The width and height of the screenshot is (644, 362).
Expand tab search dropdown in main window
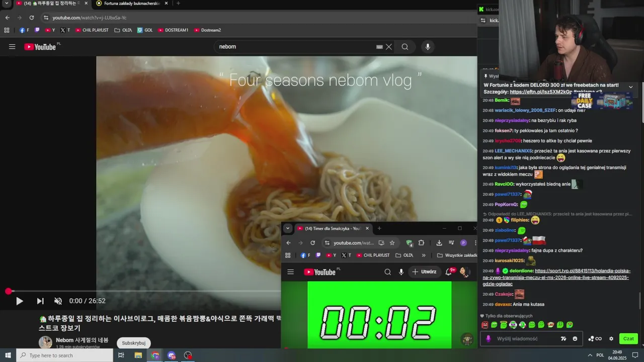tap(7, 4)
